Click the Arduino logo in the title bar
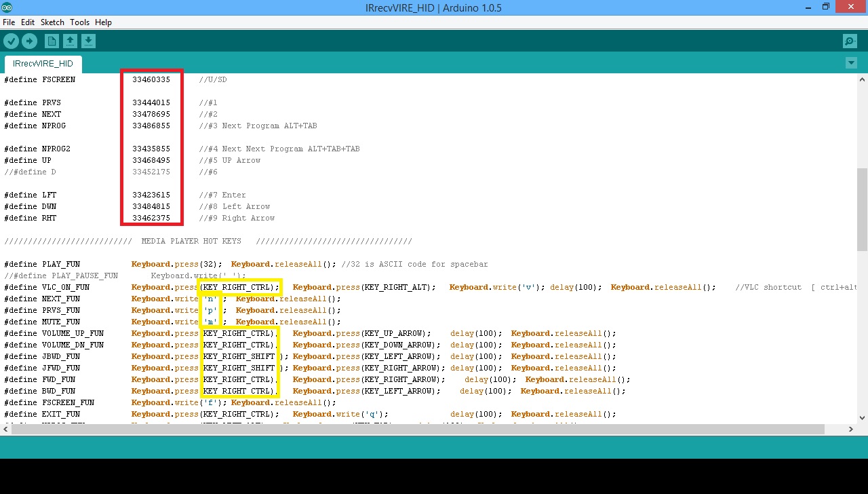This screenshot has width=868, height=494. coord(7,7)
